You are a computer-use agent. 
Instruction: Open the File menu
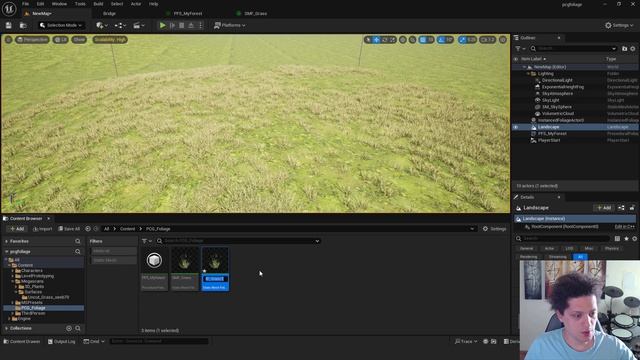click(25, 4)
